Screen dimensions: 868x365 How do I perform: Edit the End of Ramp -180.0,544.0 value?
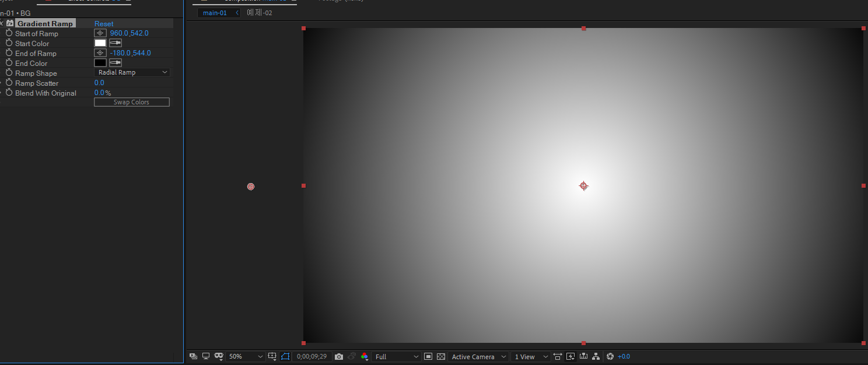click(130, 53)
